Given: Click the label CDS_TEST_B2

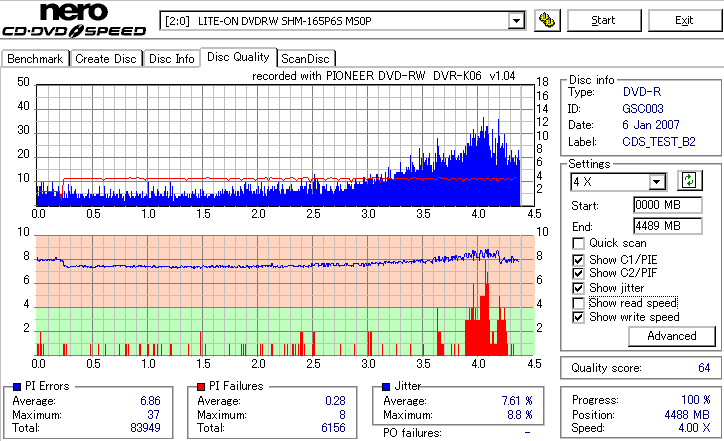Looking at the screenshot, I should pos(659,142).
